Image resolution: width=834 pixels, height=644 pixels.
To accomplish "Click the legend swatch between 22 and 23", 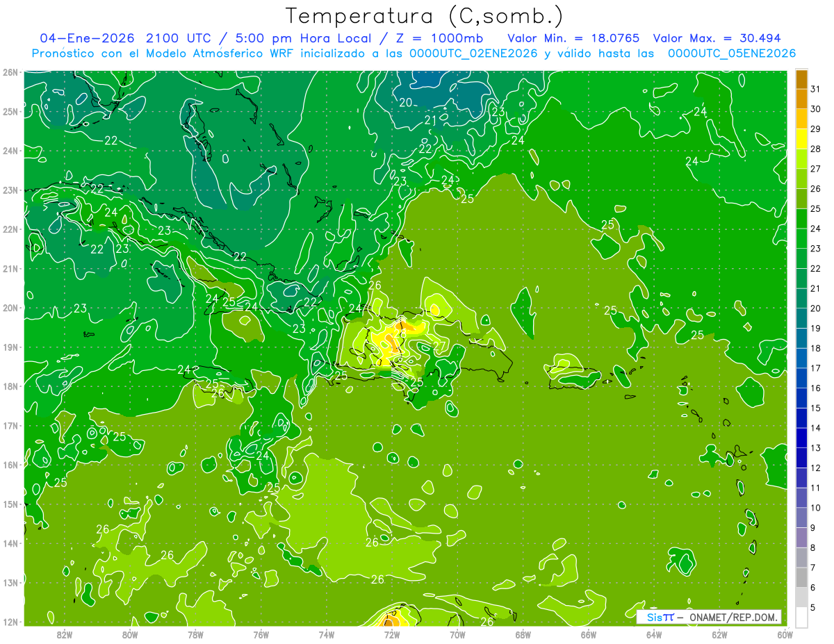I will click(801, 258).
